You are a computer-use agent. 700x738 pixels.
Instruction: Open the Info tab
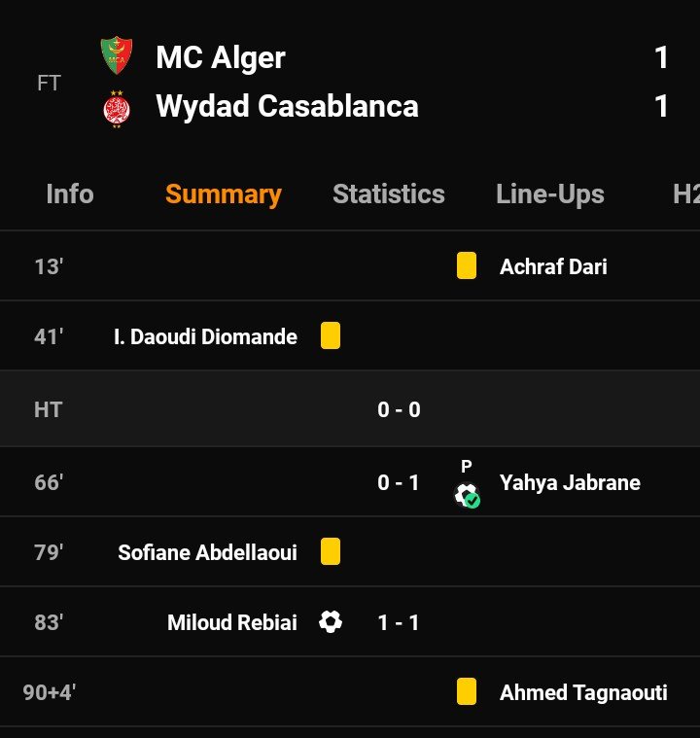click(x=70, y=194)
